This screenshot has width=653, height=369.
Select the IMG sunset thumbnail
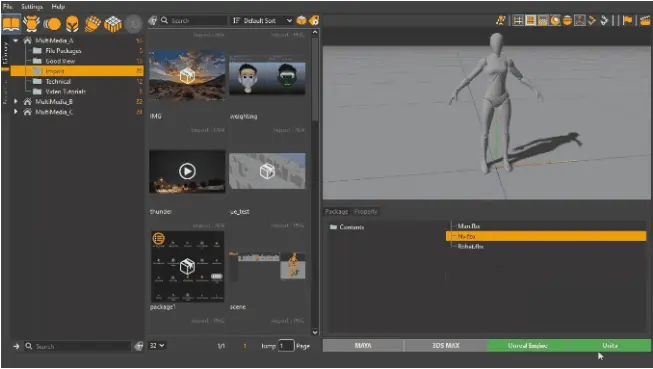[x=187, y=75]
